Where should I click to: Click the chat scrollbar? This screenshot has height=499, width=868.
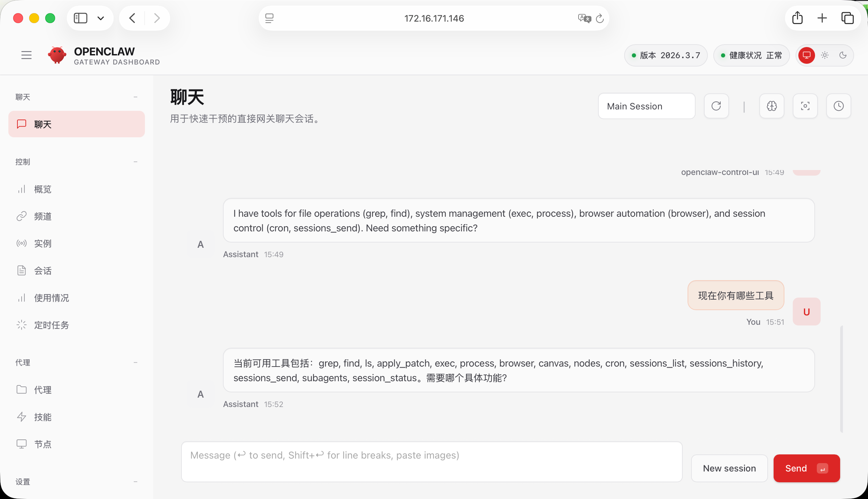[841, 379]
